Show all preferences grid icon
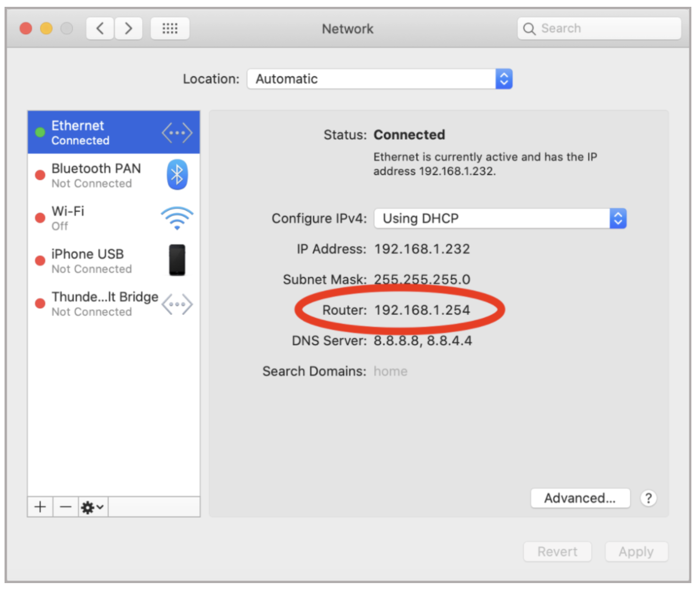The width and height of the screenshot is (700, 589). [170, 29]
